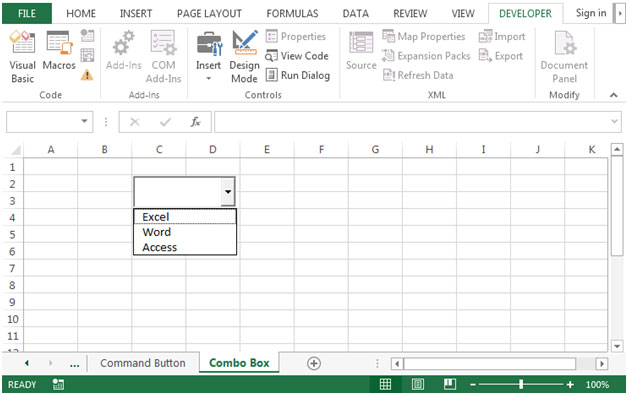Toggle Use Relative References icon
Image resolution: width=628 pixels, height=395 pixels.
coord(87,55)
